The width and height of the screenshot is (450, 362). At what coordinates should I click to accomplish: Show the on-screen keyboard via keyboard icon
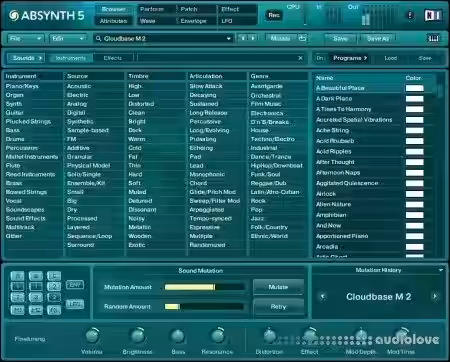[433, 38]
